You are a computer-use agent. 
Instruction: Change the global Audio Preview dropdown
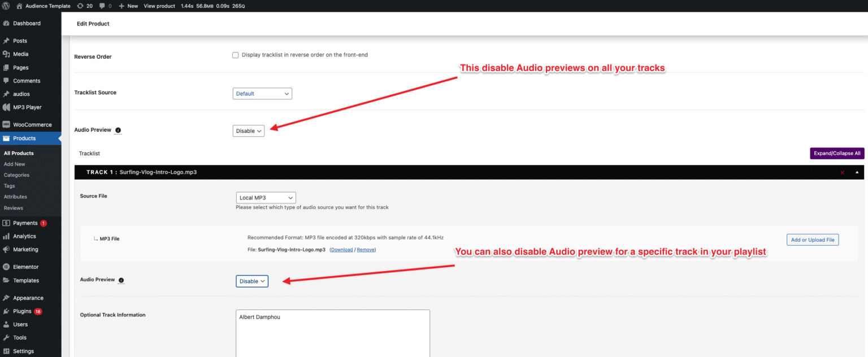pyautogui.click(x=248, y=130)
